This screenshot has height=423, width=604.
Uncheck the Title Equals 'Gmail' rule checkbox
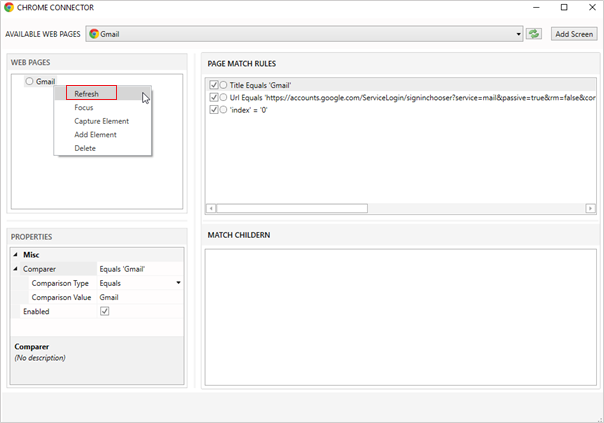click(x=213, y=85)
